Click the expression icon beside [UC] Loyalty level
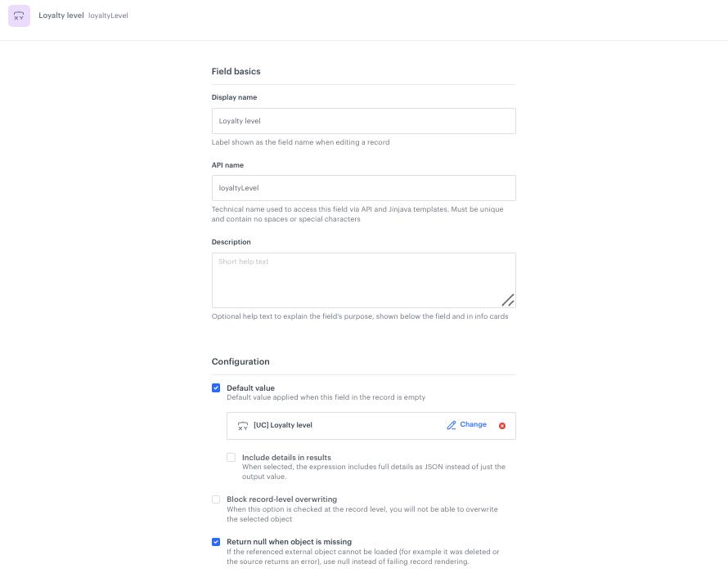 click(242, 426)
